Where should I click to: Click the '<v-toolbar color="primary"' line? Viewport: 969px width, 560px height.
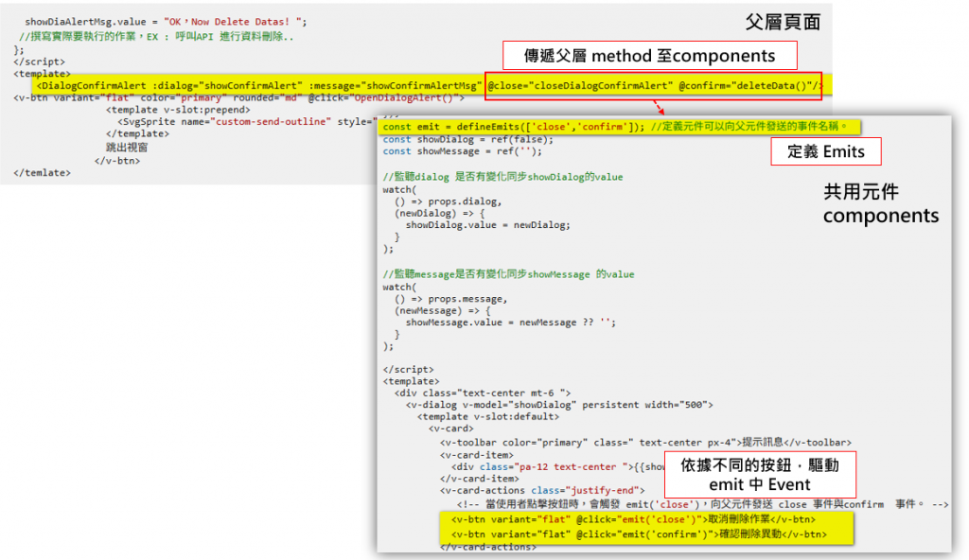pyautogui.click(x=645, y=443)
